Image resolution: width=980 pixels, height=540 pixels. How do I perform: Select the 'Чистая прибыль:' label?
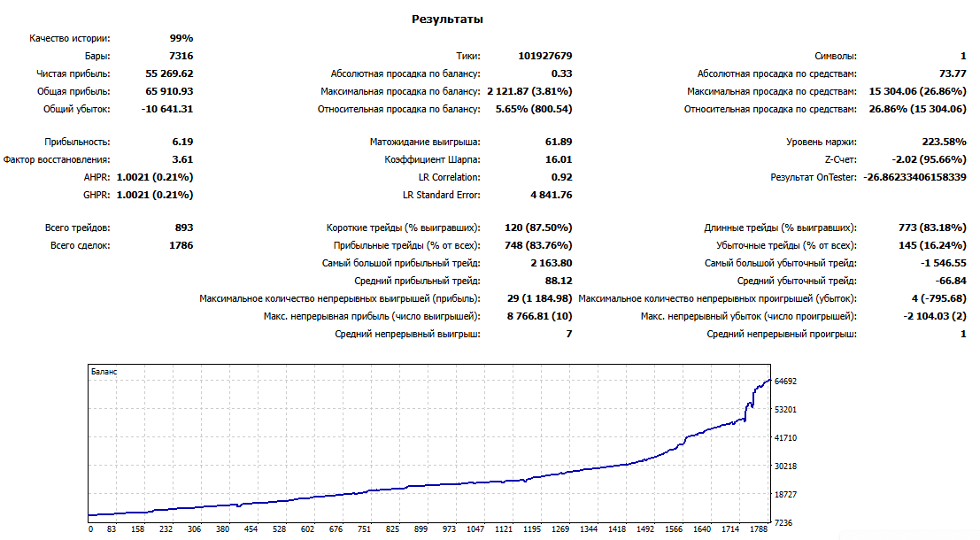pyautogui.click(x=73, y=73)
